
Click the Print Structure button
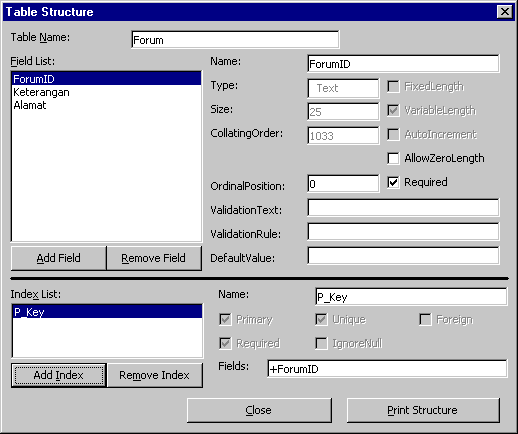tap(423, 410)
